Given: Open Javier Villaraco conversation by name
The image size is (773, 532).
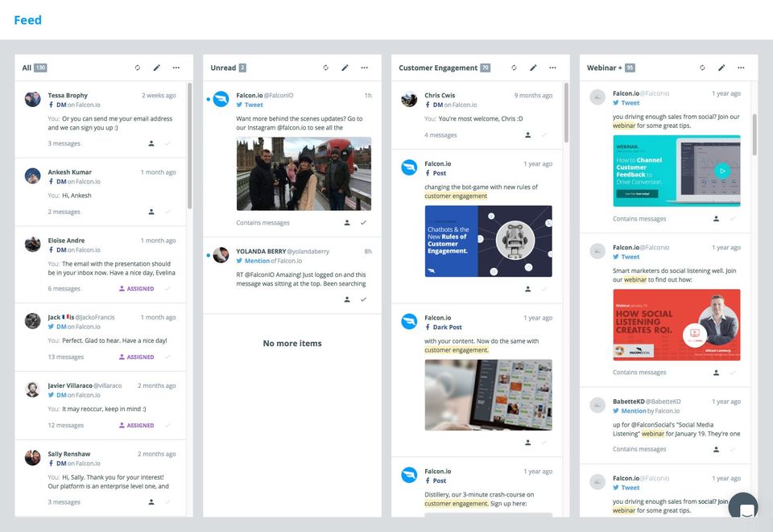Looking at the screenshot, I should pos(70,386).
